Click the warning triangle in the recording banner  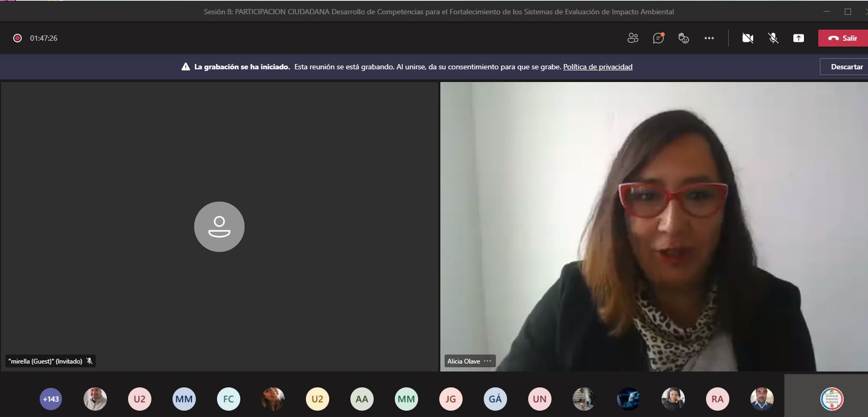tap(186, 67)
